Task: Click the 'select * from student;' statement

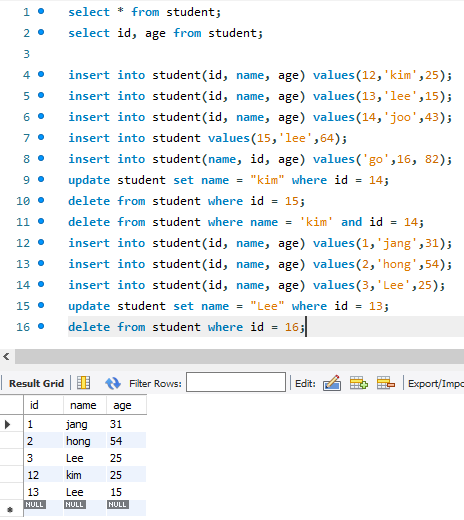Action: (144, 12)
